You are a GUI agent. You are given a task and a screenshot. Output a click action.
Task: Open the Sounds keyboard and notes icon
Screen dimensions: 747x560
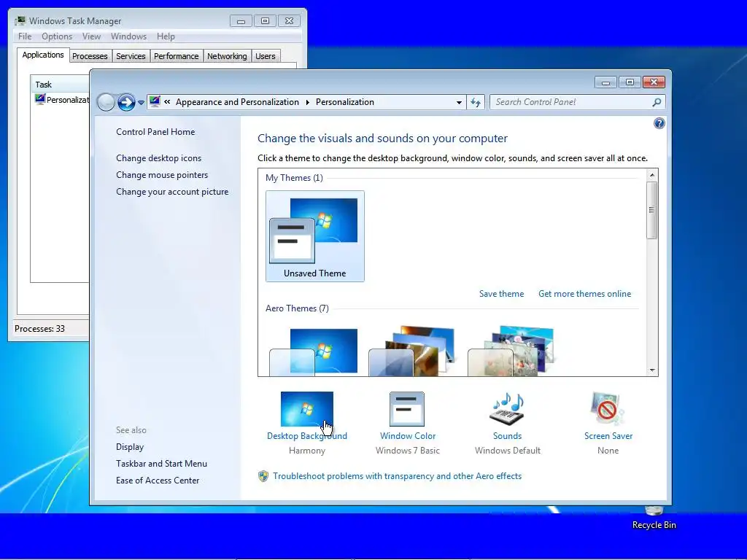pyautogui.click(x=508, y=408)
